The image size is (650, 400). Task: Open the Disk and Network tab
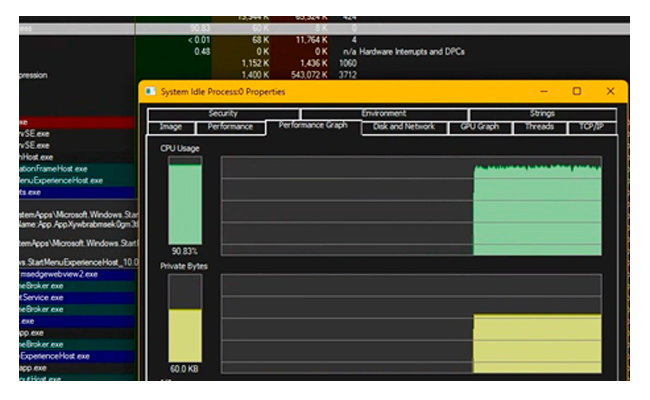404,127
